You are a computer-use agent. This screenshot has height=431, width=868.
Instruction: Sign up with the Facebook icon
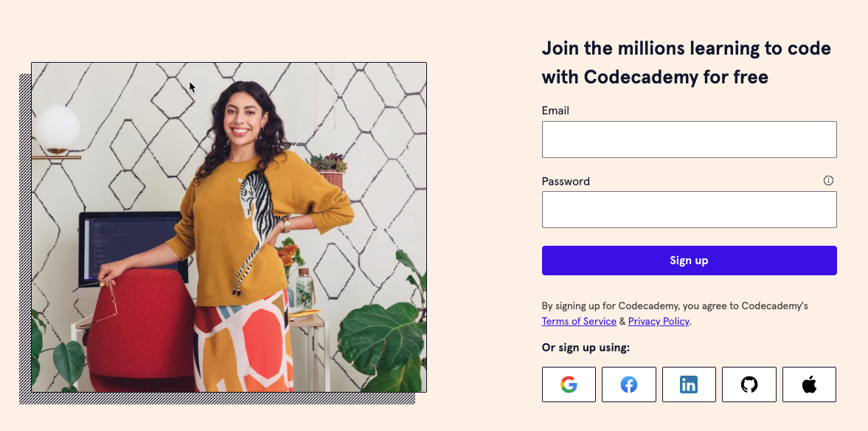628,384
